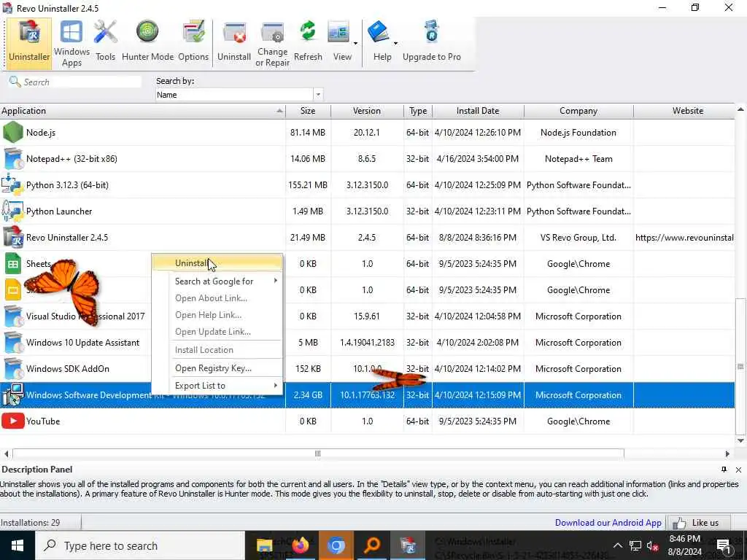The width and height of the screenshot is (747, 560).
Task: Select the Windows SDK AddOn icon
Action: [x=13, y=368]
